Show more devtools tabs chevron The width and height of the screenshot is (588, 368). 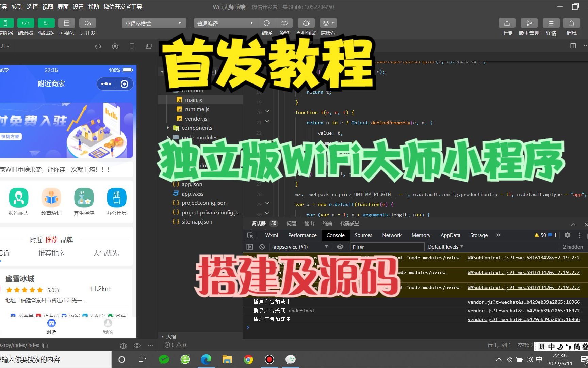click(x=499, y=235)
